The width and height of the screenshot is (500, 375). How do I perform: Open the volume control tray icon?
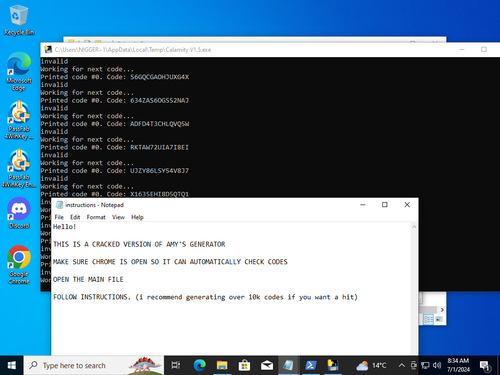point(437,366)
